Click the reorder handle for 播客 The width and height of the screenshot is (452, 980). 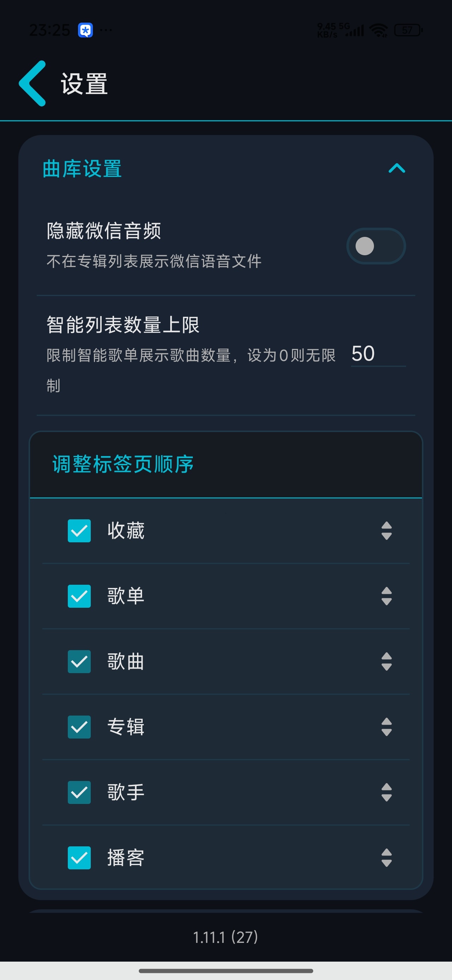point(386,858)
